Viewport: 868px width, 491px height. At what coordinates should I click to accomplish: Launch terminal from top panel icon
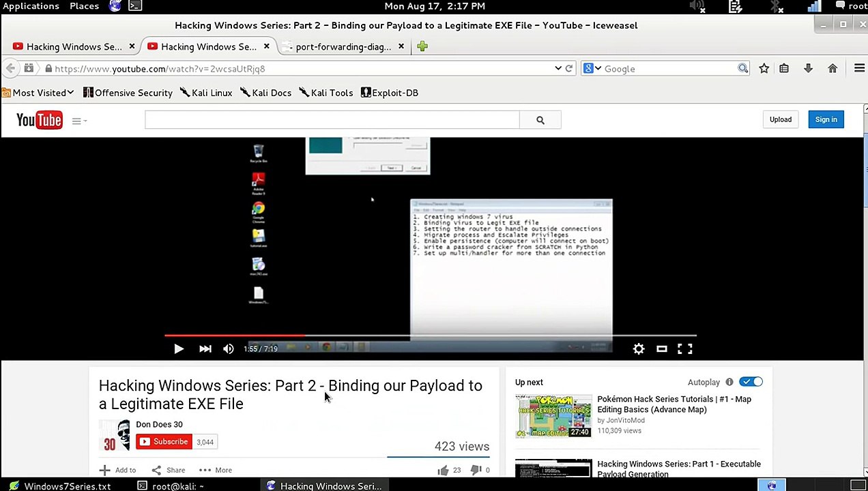pyautogui.click(x=135, y=6)
